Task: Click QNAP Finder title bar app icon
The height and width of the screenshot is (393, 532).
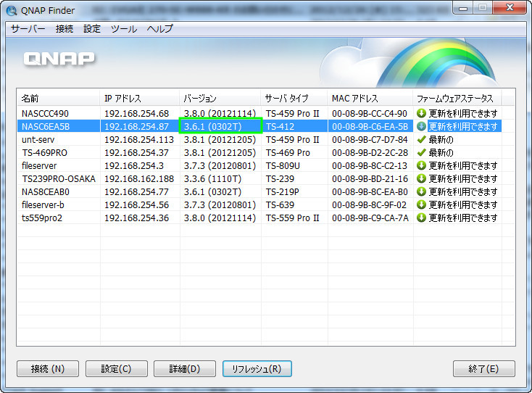Action: (12, 11)
